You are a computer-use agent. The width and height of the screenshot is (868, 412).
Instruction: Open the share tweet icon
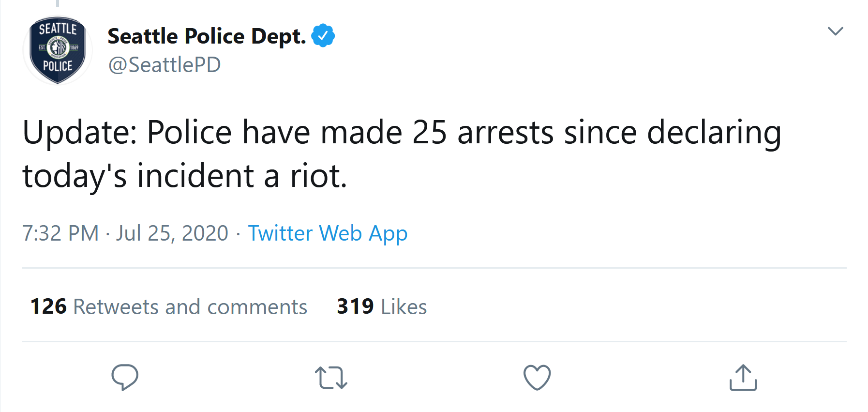click(x=743, y=377)
